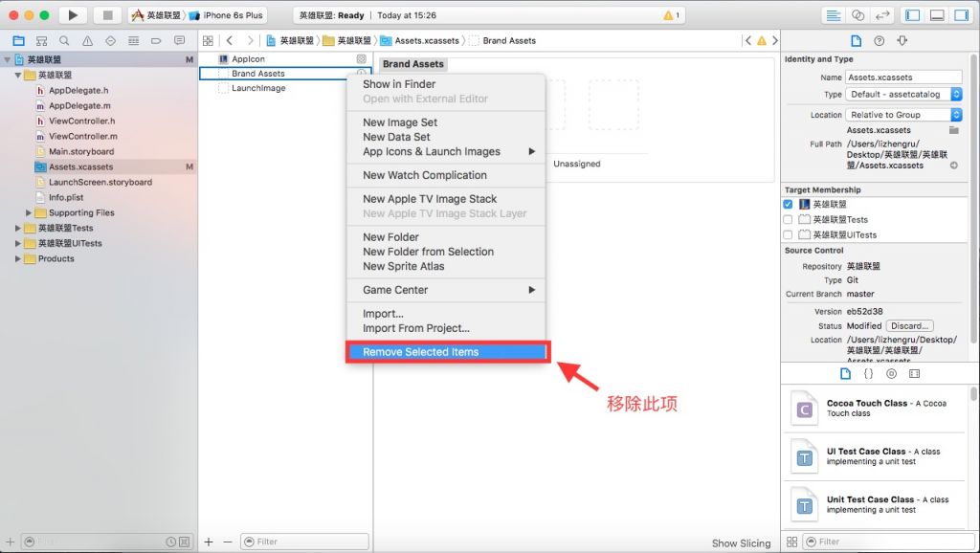Show the Quick Help inspector
This screenshot has width=980, height=553.
click(879, 41)
